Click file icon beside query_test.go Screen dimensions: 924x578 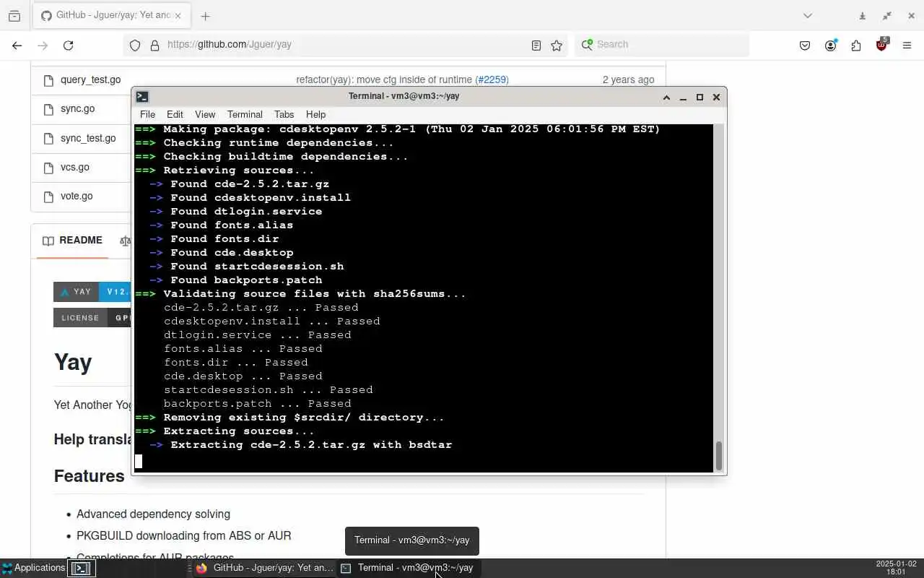tap(48, 80)
